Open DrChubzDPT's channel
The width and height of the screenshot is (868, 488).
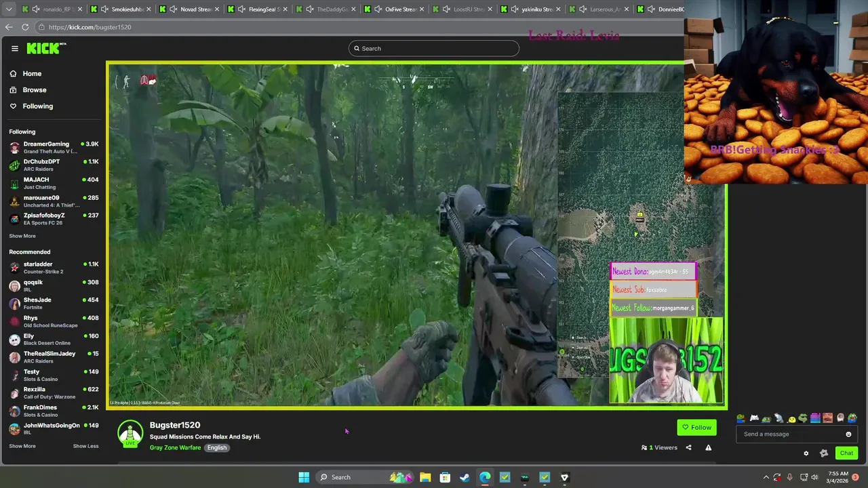point(54,165)
